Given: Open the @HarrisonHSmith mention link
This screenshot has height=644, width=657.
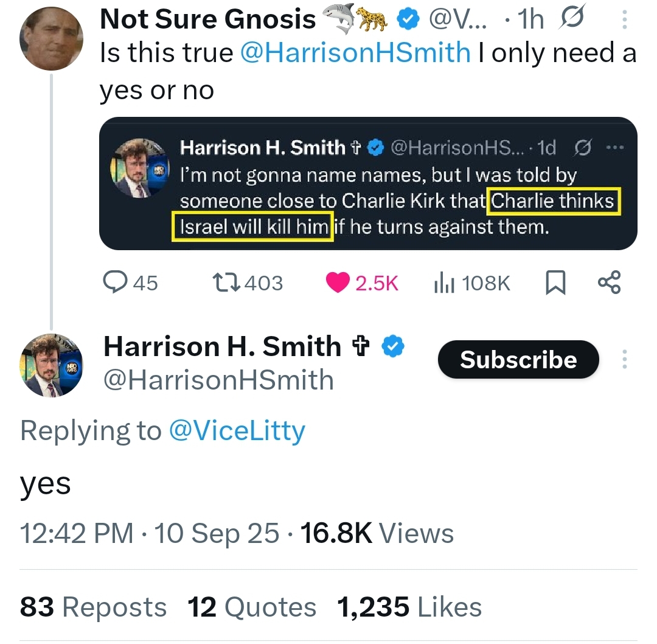Looking at the screenshot, I should (355, 53).
